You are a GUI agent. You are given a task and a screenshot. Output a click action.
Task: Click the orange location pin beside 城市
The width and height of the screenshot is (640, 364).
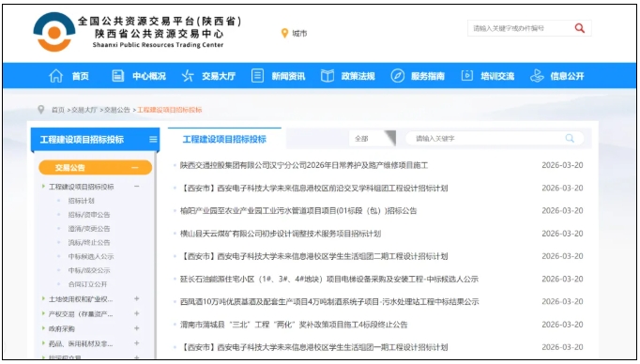[x=285, y=33]
